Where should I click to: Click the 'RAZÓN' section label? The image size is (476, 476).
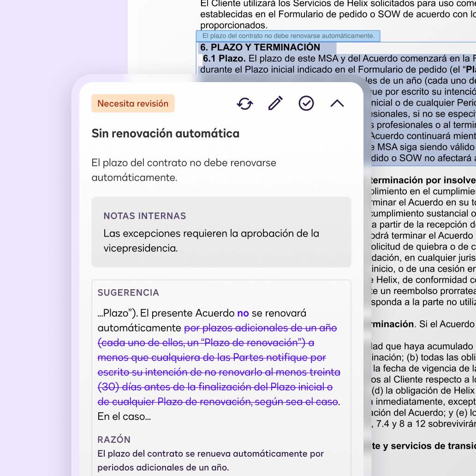pyautogui.click(x=114, y=440)
